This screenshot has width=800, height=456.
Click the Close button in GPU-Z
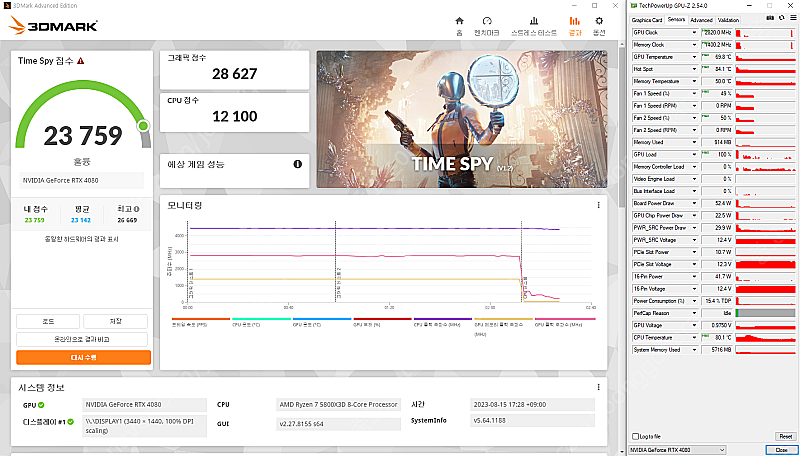pyautogui.click(x=781, y=450)
